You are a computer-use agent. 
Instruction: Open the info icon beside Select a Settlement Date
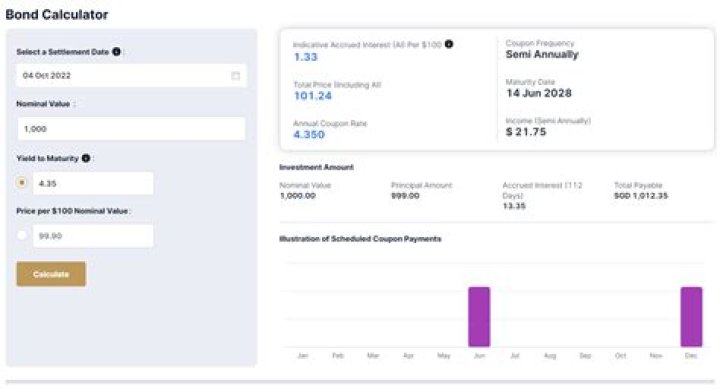(x=117, y=51)
